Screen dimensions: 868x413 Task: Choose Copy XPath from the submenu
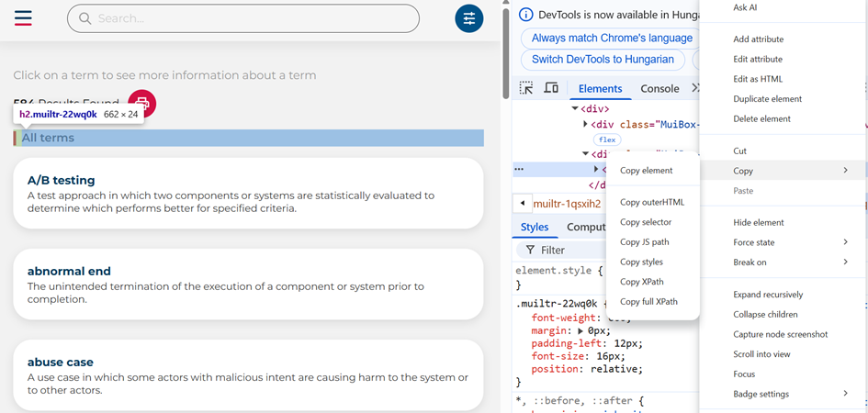641,282
